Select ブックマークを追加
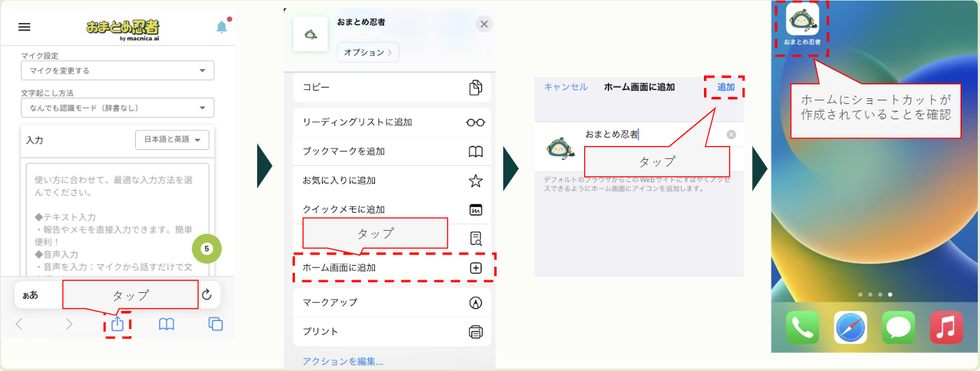The image size is (980, 371). pyautogui.click(x=392, y=151)
